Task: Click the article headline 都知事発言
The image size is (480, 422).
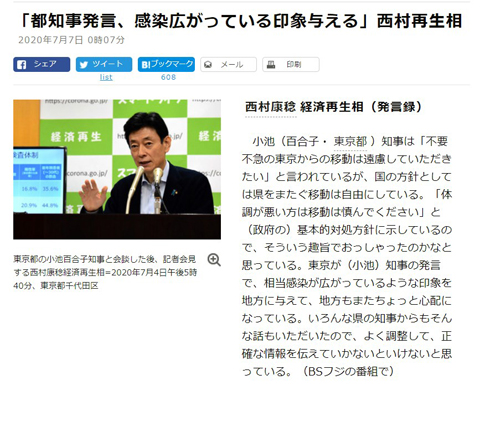Action: pos(241,21)
